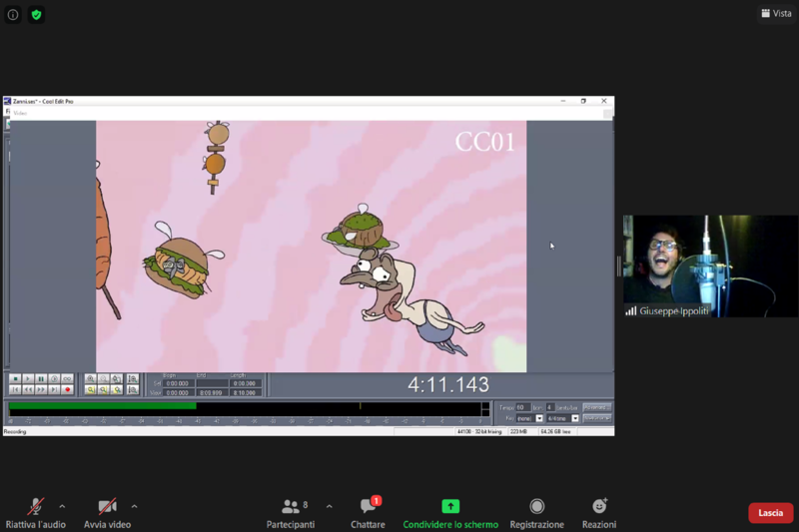Click the 44100 32-bit Mixing status entry
Screen dimensions: 799x532
pos(479,432)
